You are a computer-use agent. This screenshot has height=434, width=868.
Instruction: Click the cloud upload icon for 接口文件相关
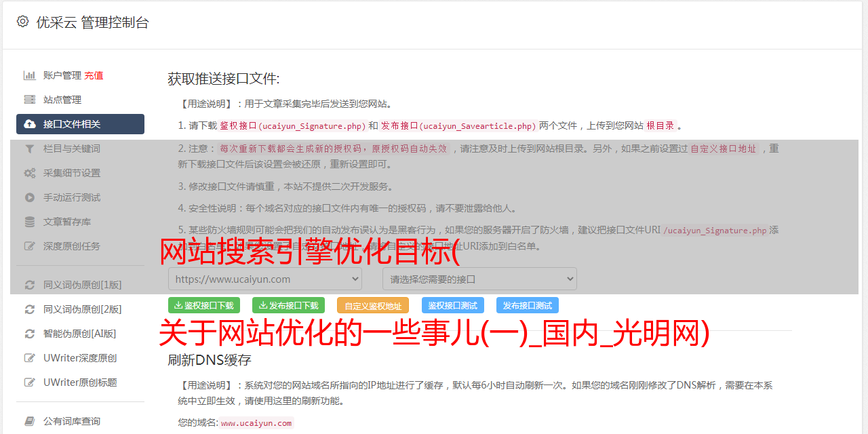tap(30, 124)
